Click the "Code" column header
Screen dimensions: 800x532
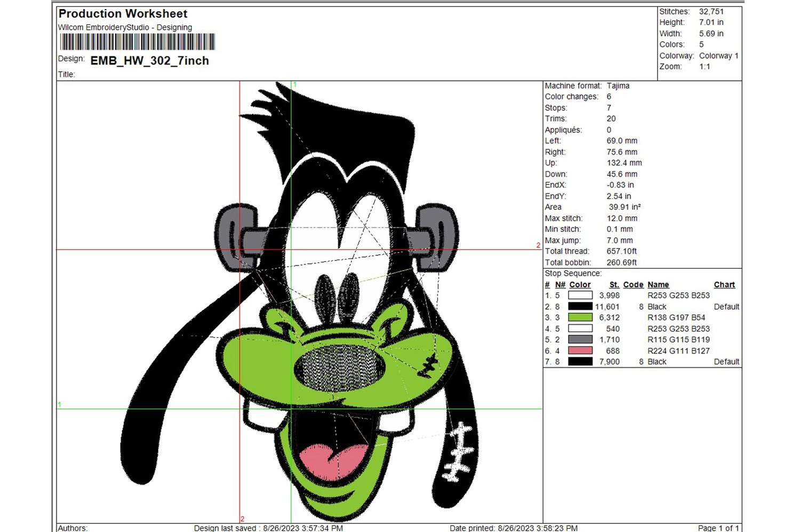(634, 285)
